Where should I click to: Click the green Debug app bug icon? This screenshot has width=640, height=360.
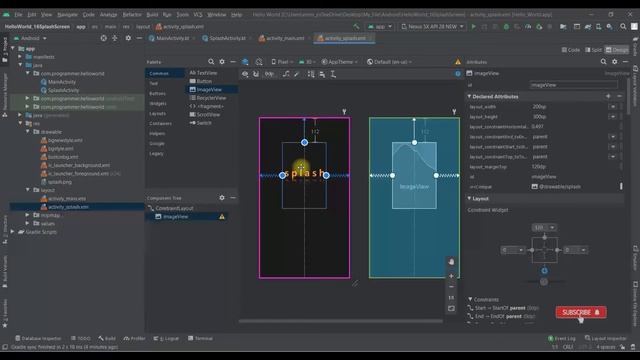point(506,27)
